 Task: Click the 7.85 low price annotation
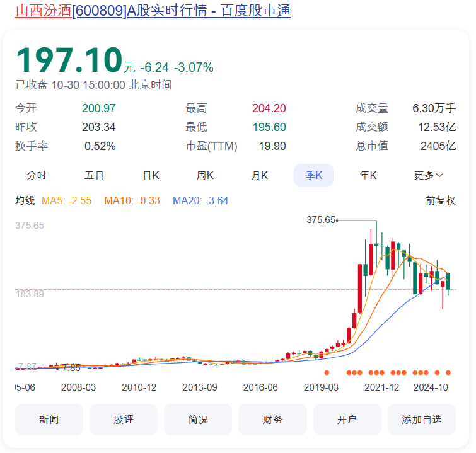point(71,368)
